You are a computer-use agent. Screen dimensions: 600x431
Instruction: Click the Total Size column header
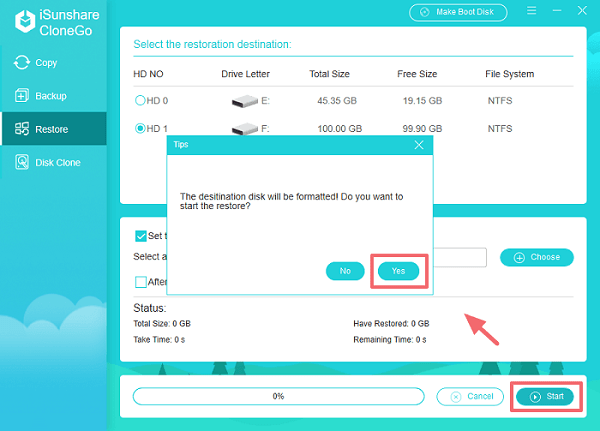(x=329, y=74)
